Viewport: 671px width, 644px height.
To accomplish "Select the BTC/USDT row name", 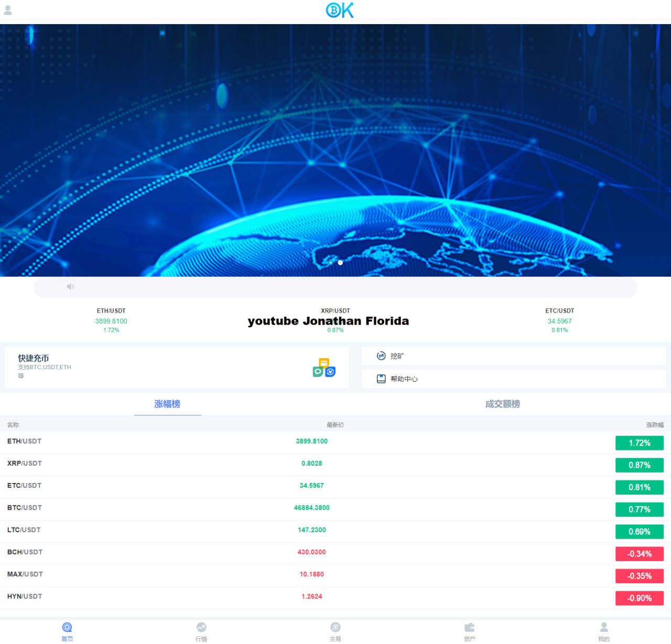I will pyautogui.click(x=25, y=508).
